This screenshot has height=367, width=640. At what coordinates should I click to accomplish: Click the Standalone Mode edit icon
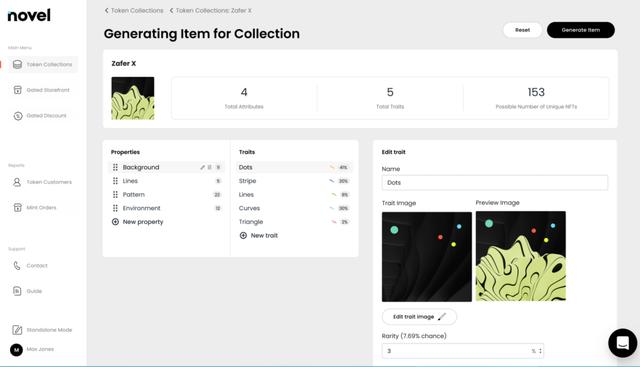[x=17, y=330]
